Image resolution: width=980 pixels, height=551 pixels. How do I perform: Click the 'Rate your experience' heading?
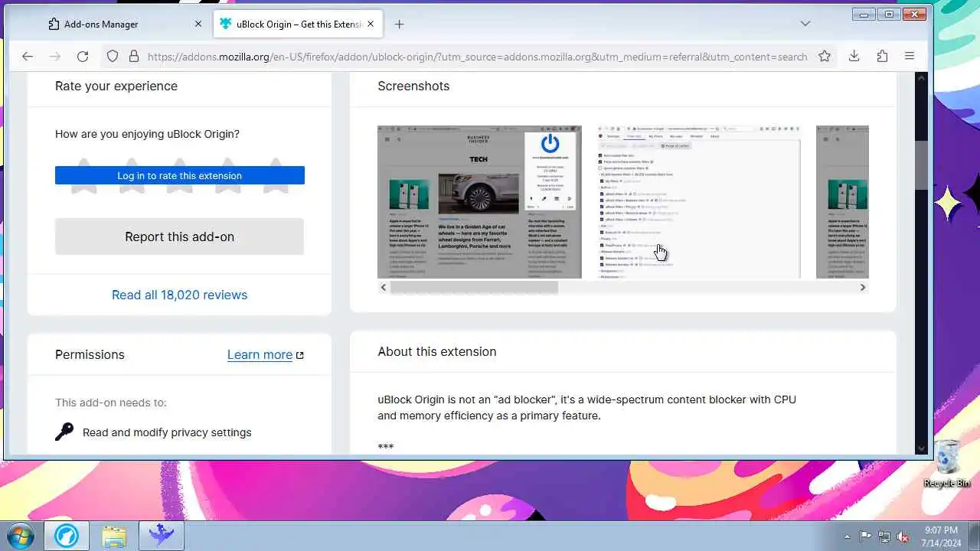coord(116,86)
